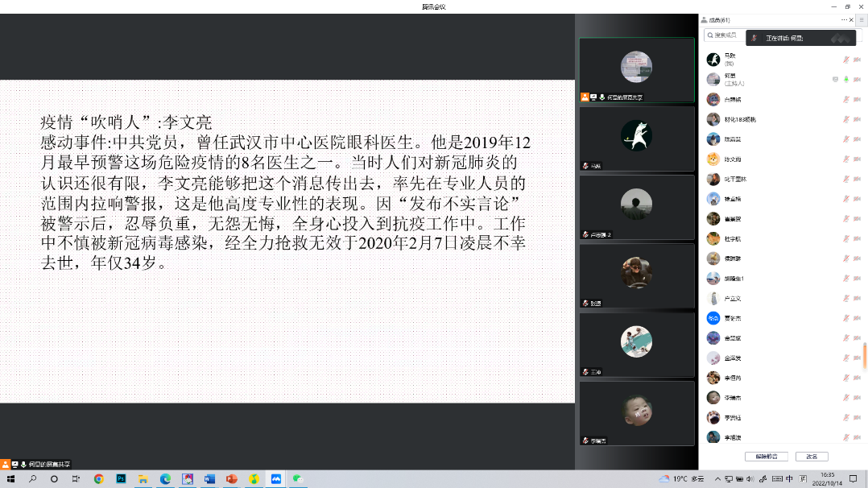
Task: Open Photoshop from the taskbar
Action: [x=122, y=478]
